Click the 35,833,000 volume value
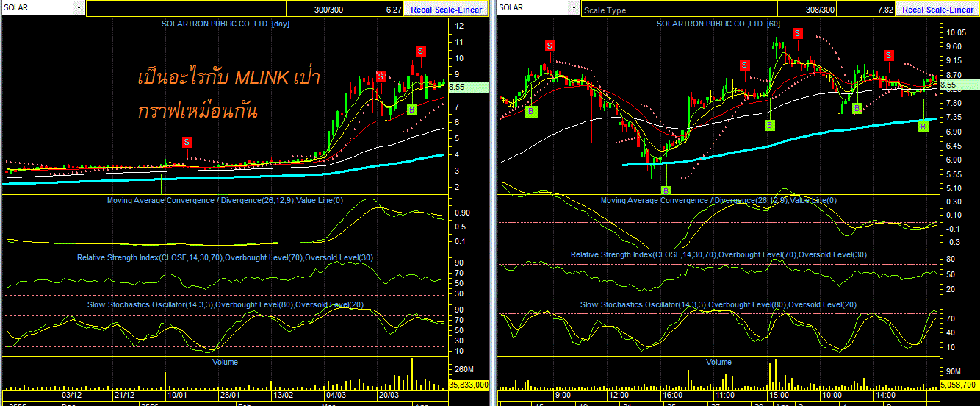980x406 pixels. point(468,385)
